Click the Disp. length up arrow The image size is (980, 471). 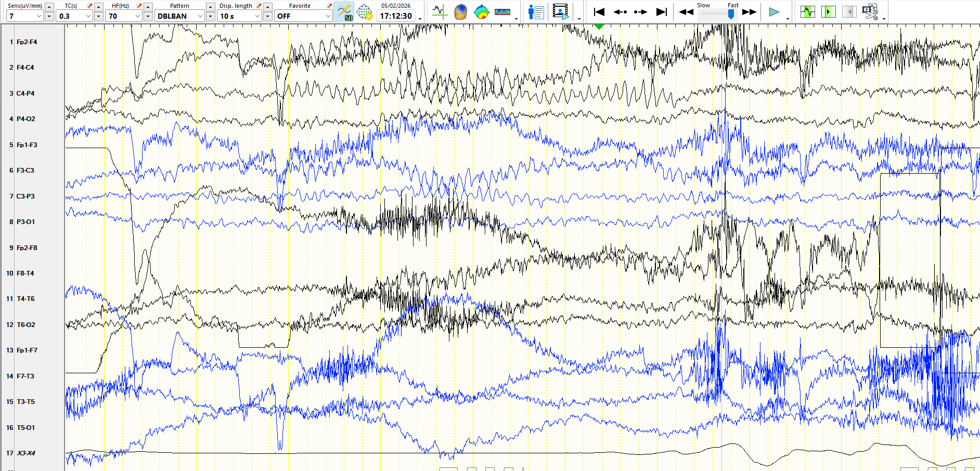click(268, 7)
